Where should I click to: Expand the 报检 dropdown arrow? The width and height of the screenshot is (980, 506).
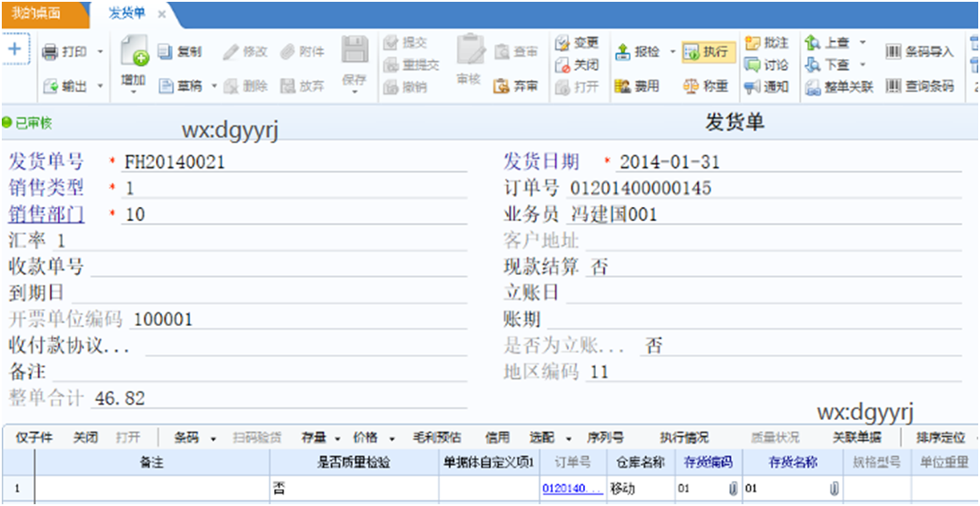click(x=673, y=53)
